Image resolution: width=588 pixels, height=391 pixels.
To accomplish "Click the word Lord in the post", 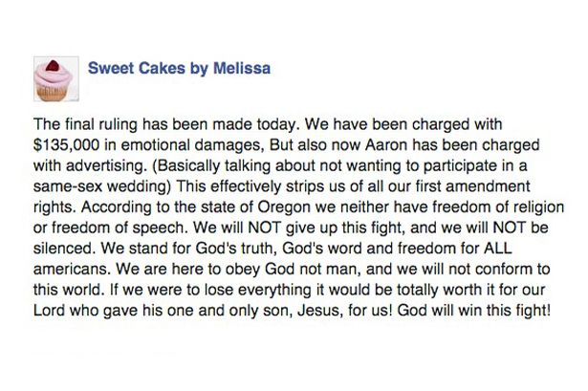I will coord(49,311).
